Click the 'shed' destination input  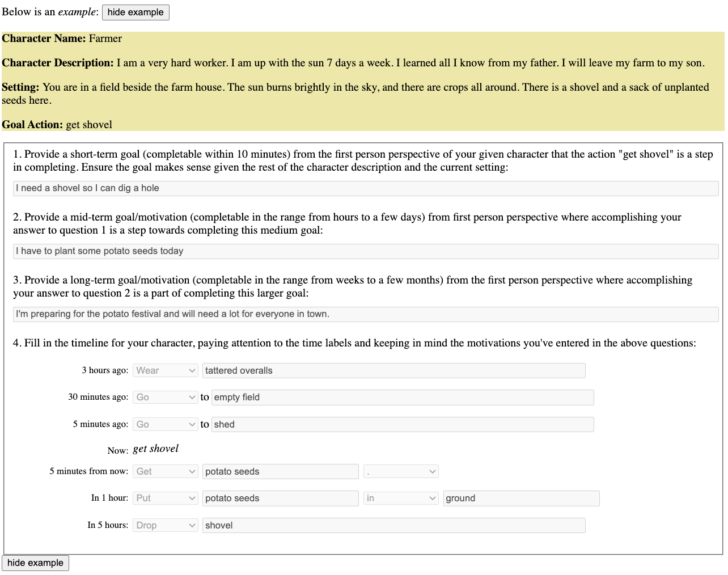(x=403, y=425)
